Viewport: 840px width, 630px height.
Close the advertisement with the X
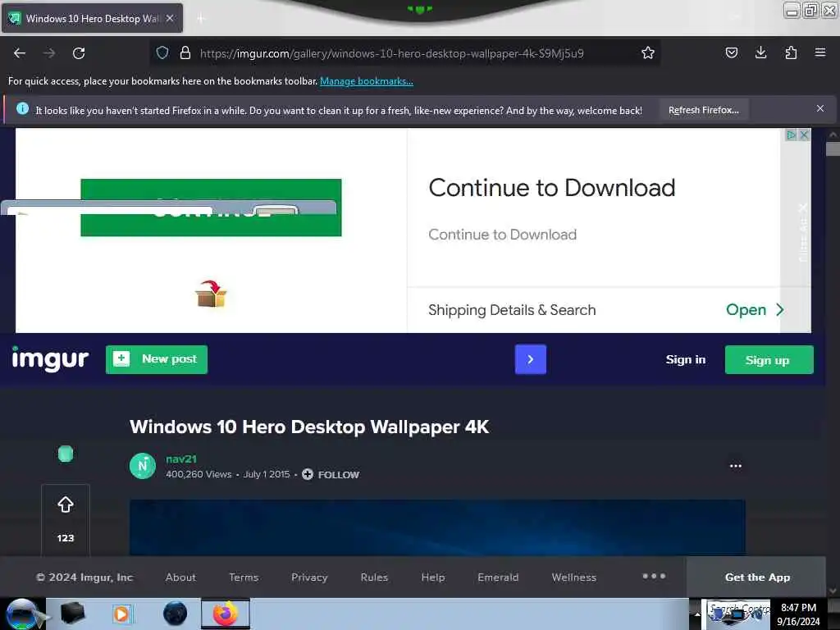[804, 135]
